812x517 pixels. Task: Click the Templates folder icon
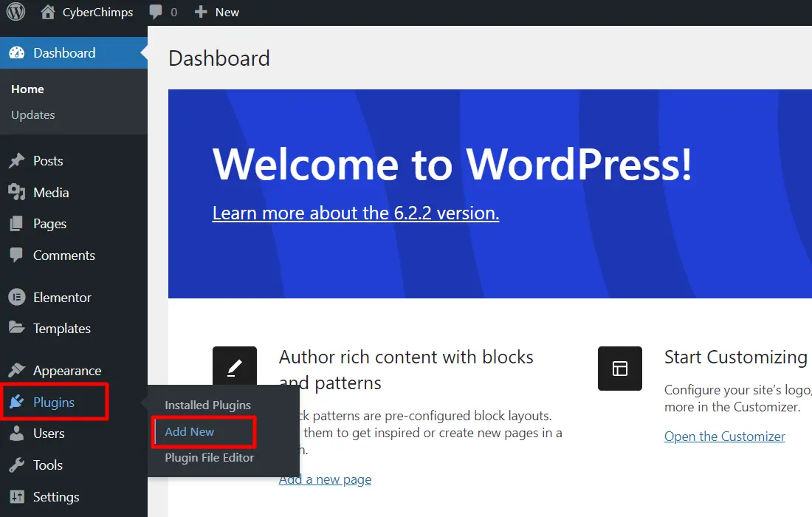coord(16,328)
